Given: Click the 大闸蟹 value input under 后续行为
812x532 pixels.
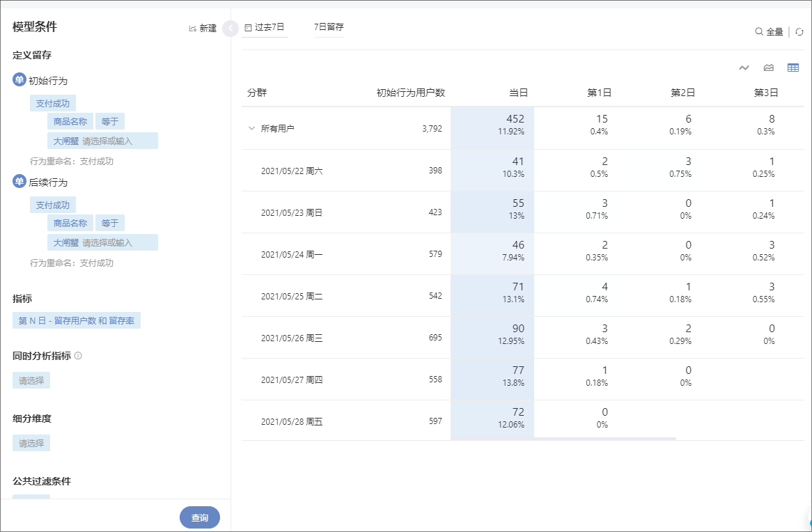Looking at the screenshot, I should coord(102,242).
